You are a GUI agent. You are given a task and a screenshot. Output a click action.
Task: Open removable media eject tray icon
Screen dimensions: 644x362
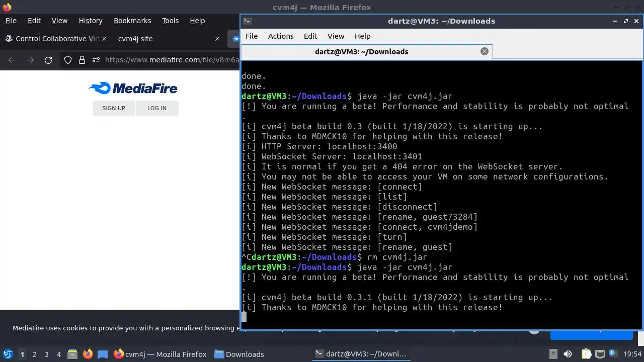coord(553,354)
